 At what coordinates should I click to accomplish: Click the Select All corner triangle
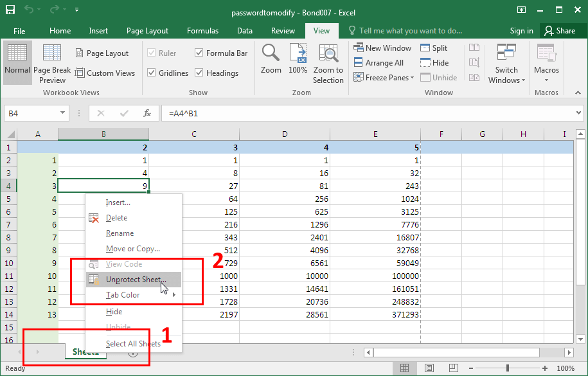coord(10,134)
